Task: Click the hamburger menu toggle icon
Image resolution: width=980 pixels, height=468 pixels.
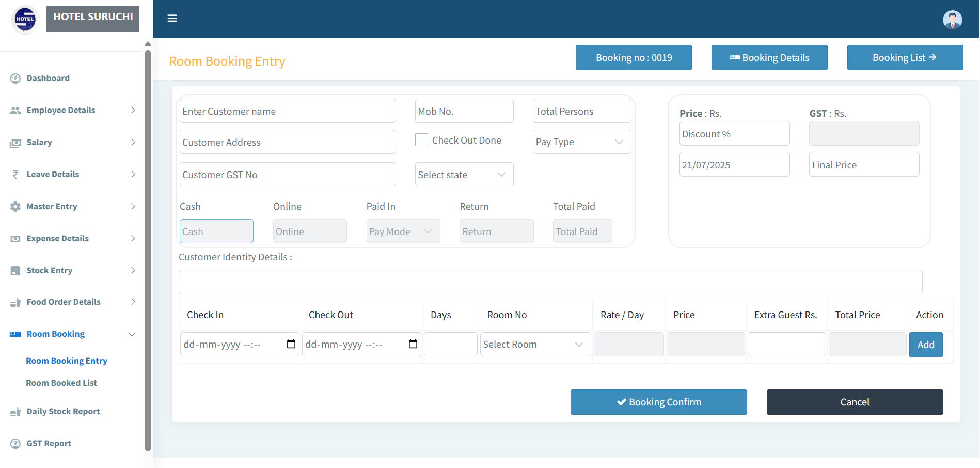Action: pos(172,19)
